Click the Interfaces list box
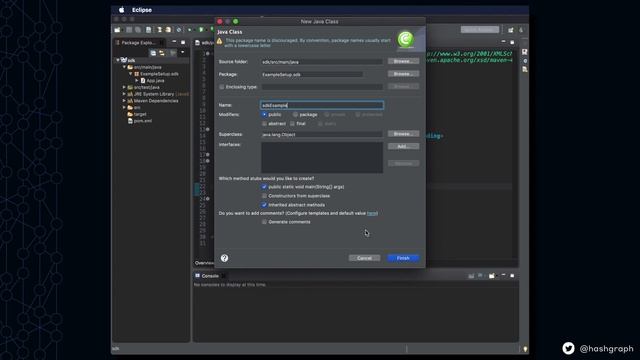Screen dimensions: 640x360 [x=322, y=158]
